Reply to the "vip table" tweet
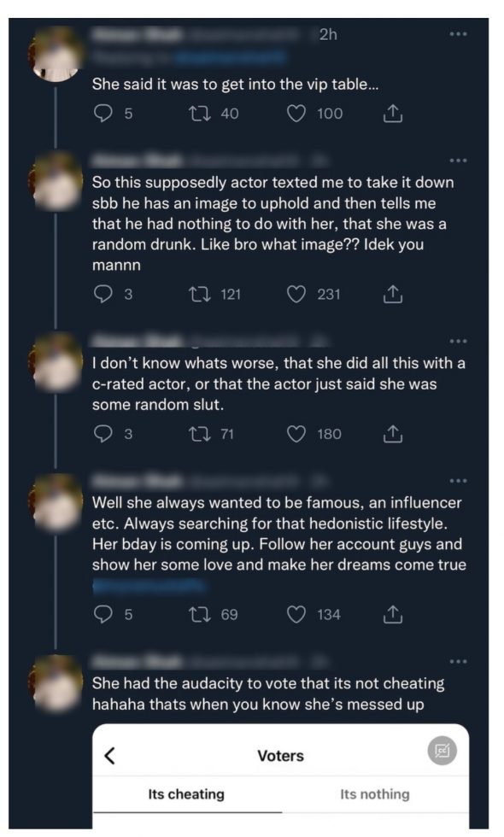 click(103, 113)
